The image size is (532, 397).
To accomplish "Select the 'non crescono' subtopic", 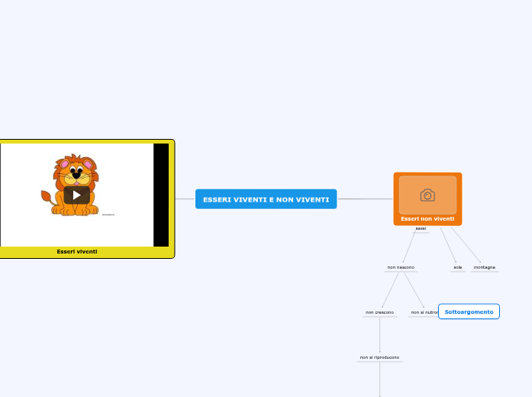I will click(379, 312).
